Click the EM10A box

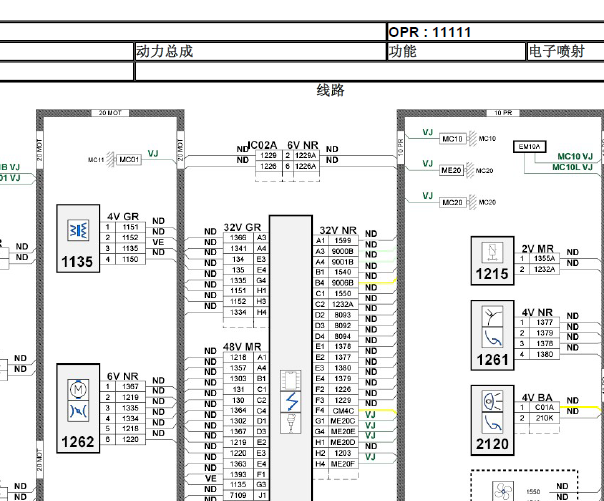click(530, 147)
